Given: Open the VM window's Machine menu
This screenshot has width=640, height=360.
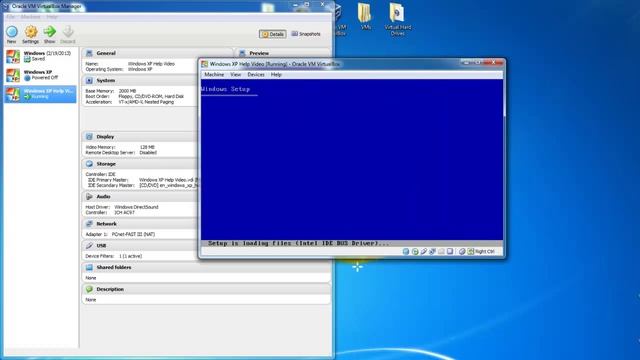Looking at the screenshot, I should [x=214, y=75].
